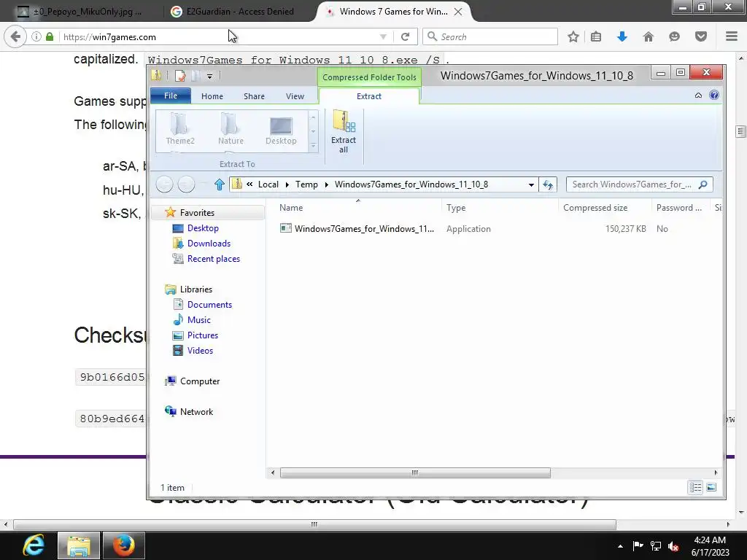
Task: Open the Music library
Action: point(198,320)
